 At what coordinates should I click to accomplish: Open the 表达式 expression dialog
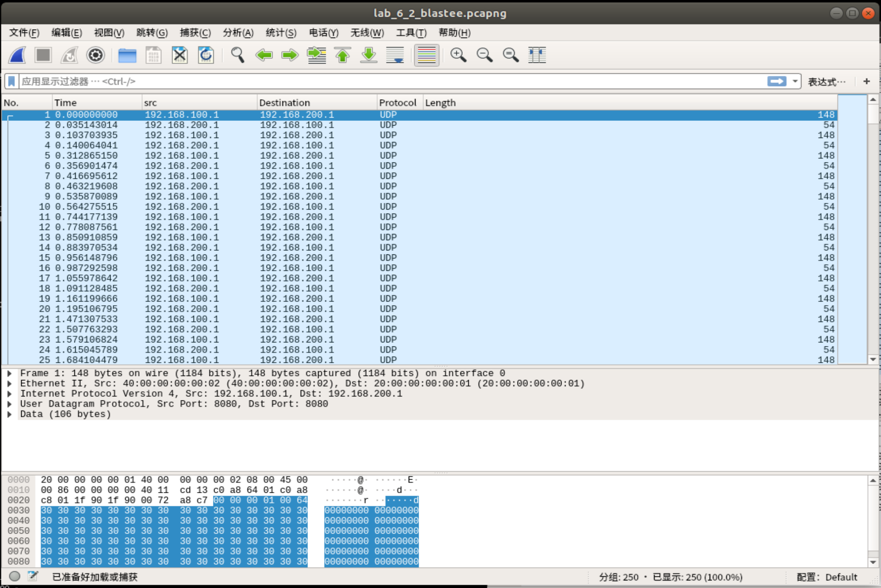827,82
